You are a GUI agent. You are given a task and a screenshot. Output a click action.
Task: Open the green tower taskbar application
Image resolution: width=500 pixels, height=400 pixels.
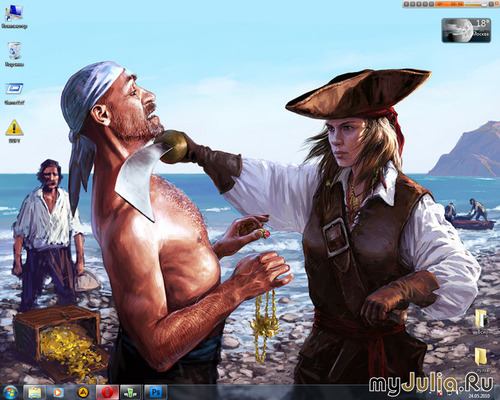tap(131, 392)
